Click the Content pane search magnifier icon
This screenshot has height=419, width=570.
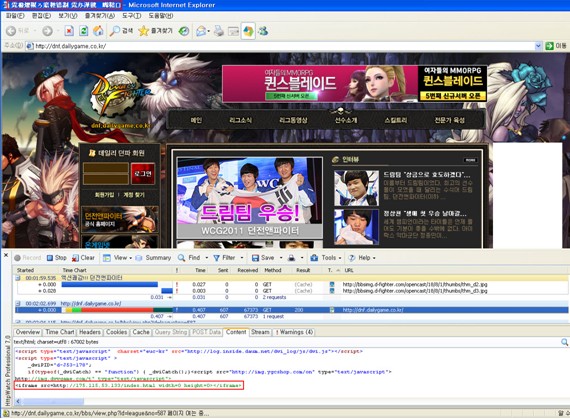coord(564,342)
